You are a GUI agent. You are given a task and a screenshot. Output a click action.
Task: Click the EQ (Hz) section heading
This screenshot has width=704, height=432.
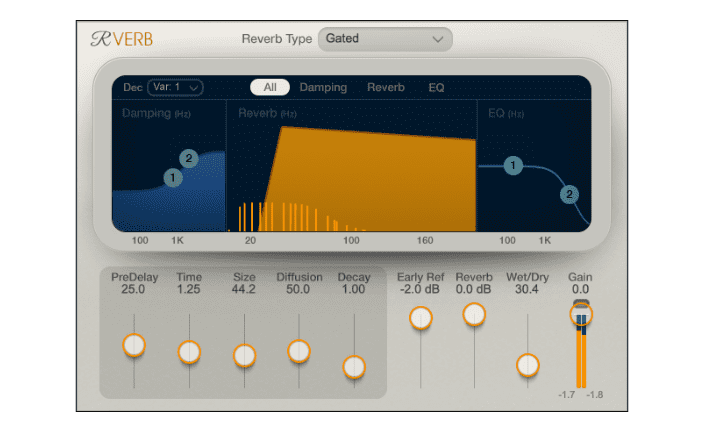pos(506,113)
